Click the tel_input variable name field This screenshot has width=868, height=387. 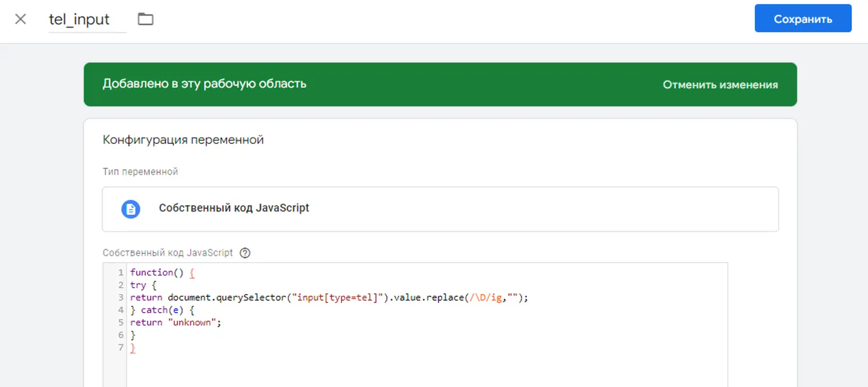tap(87, 20)
